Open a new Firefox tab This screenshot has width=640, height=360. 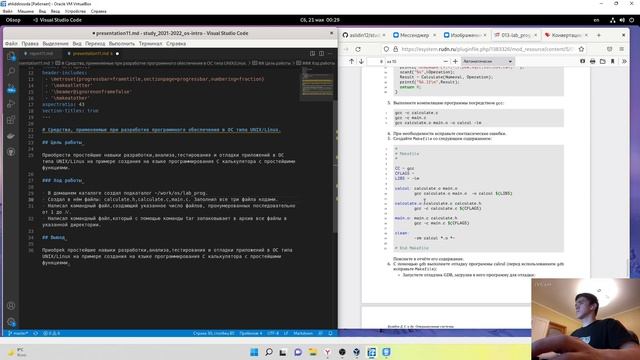pyautogui.click(x=599, y=35)
